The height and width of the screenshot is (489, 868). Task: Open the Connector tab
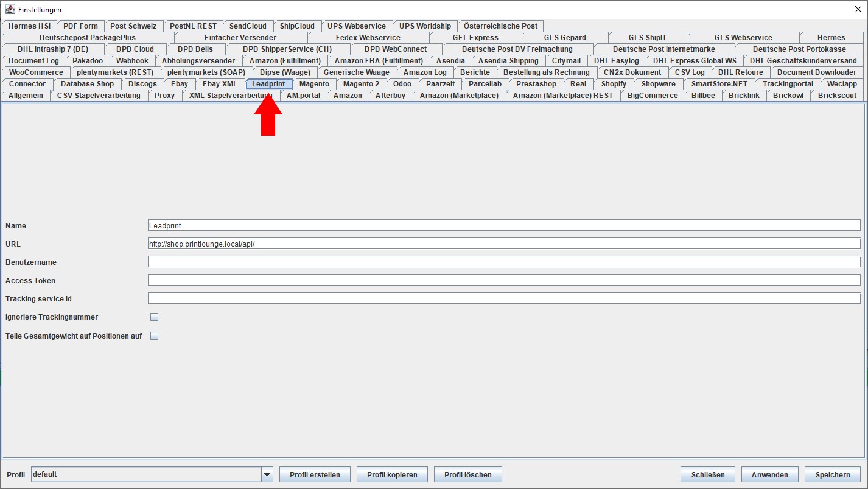(x=27, y=84)
